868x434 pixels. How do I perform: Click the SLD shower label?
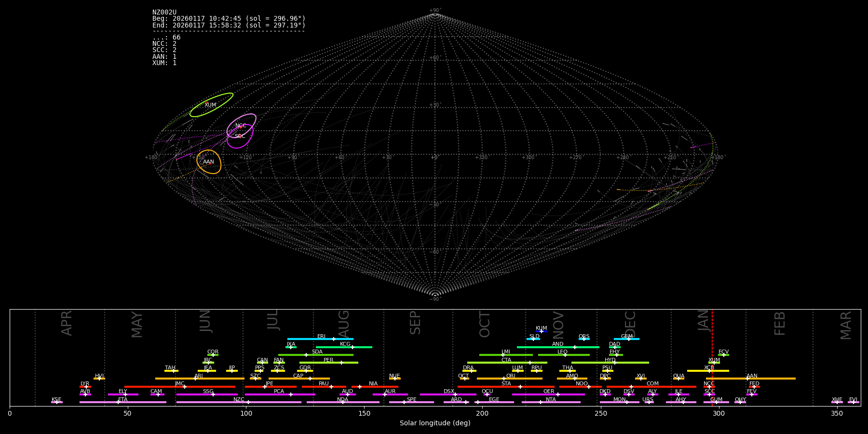click(534, 337)
